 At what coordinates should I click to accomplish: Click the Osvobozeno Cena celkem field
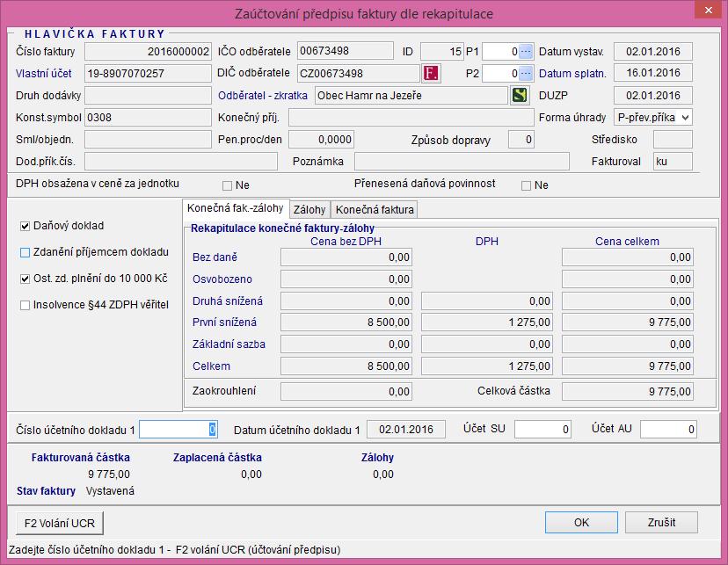pyautogui.click(x=627, y=279)
